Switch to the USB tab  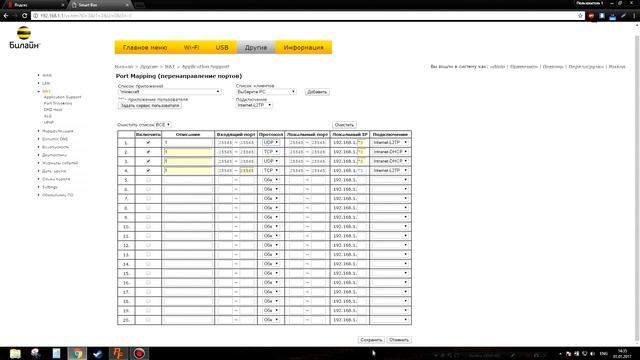pos(222,47)
